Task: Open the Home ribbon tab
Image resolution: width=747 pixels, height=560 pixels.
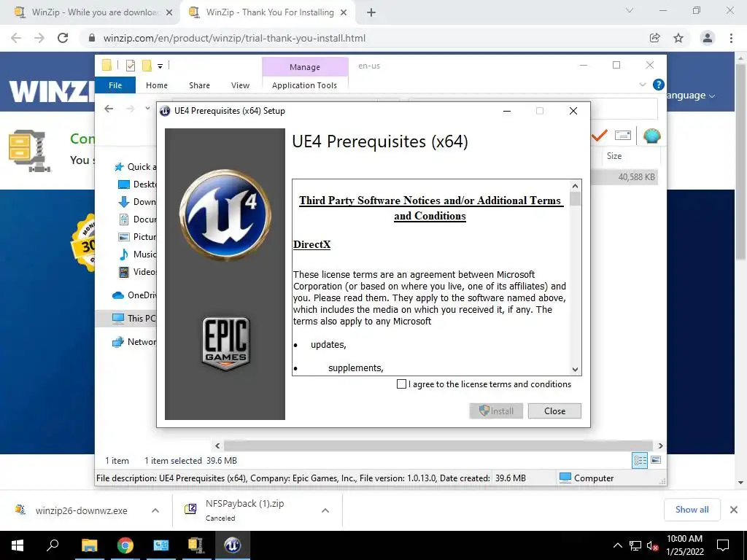Action: point(157,85)
